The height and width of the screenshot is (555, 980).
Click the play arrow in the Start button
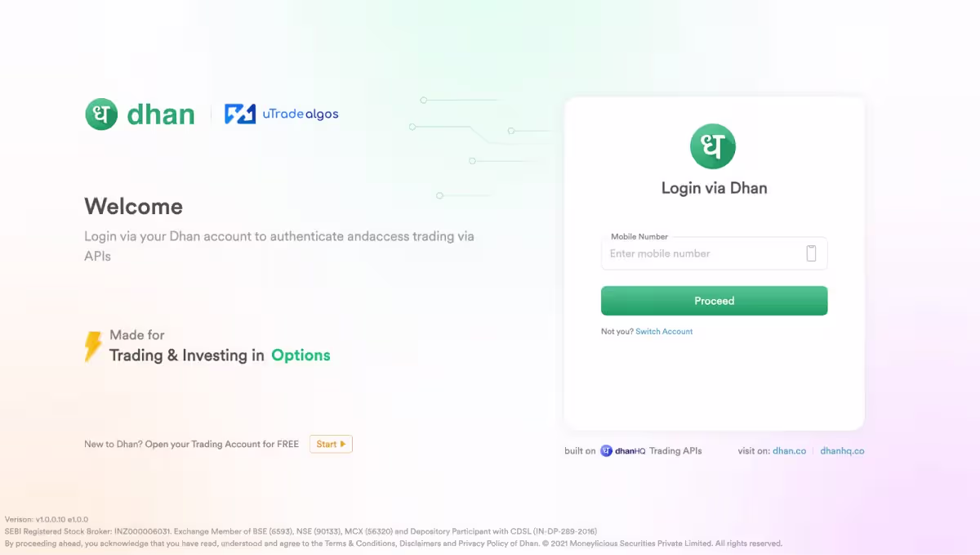343,444
